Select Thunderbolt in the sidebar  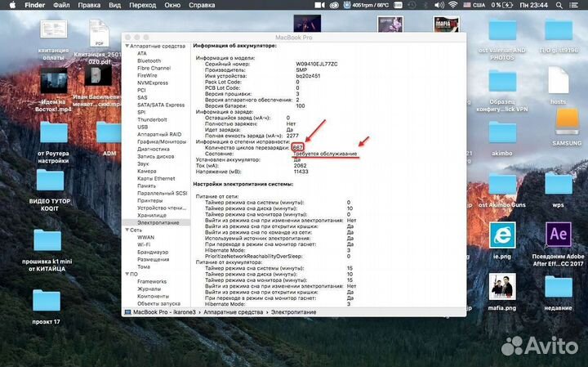[x=152, y=119]
